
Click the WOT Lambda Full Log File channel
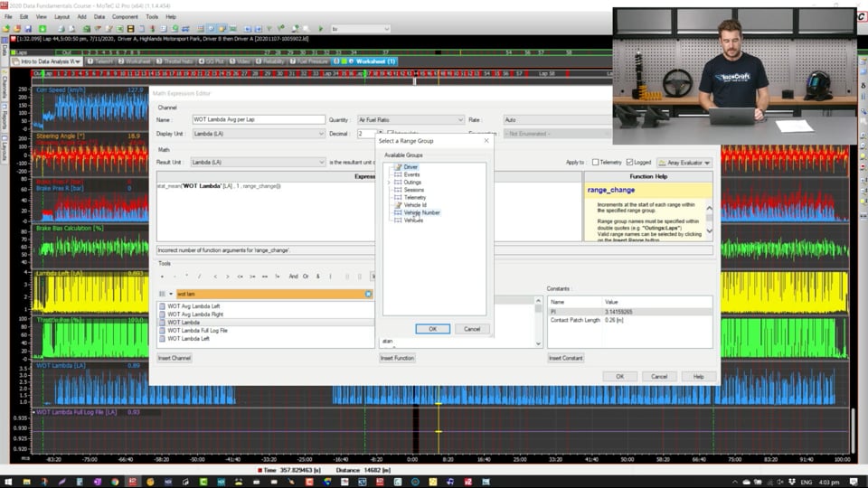click(x=197, y=331)
